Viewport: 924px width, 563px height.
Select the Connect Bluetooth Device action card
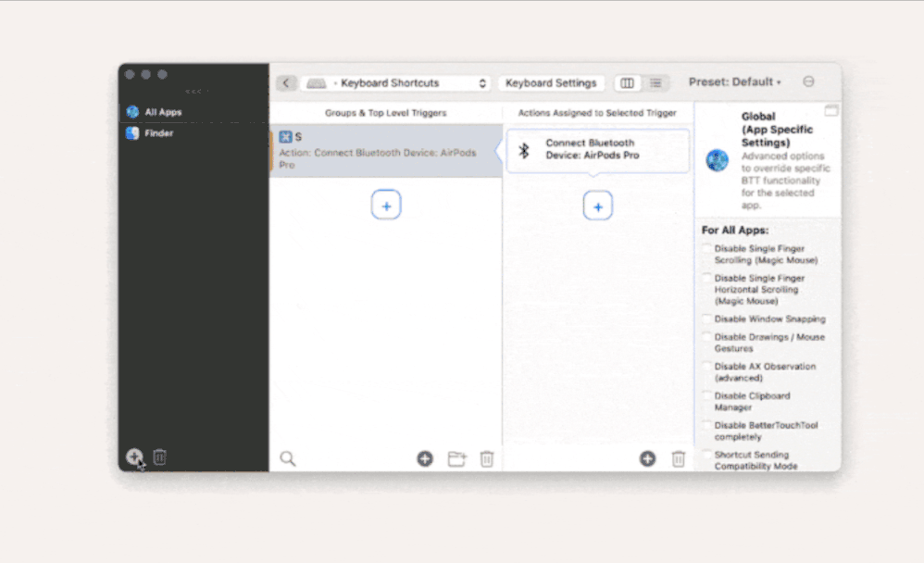(597, 150)
